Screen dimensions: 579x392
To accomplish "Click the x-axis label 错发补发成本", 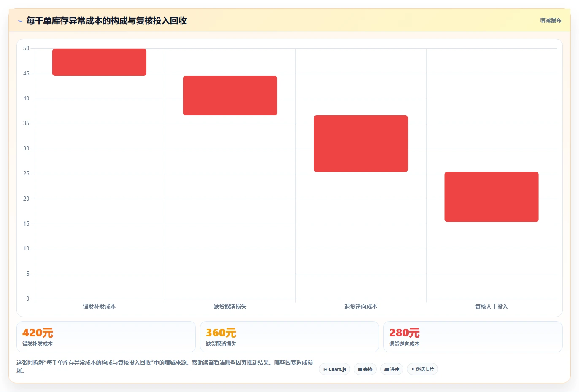I will 99,306.
